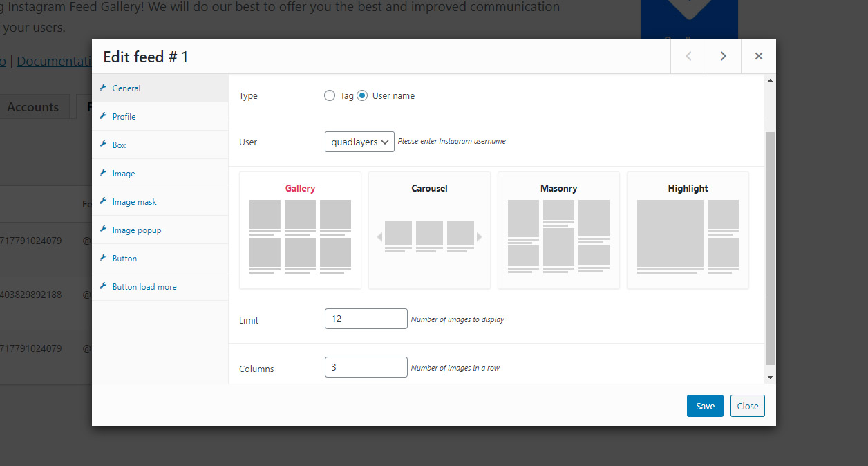Choose the Masonry layout thumbnail
This screenshot has width=868, height=466.
tap(558, 230)
